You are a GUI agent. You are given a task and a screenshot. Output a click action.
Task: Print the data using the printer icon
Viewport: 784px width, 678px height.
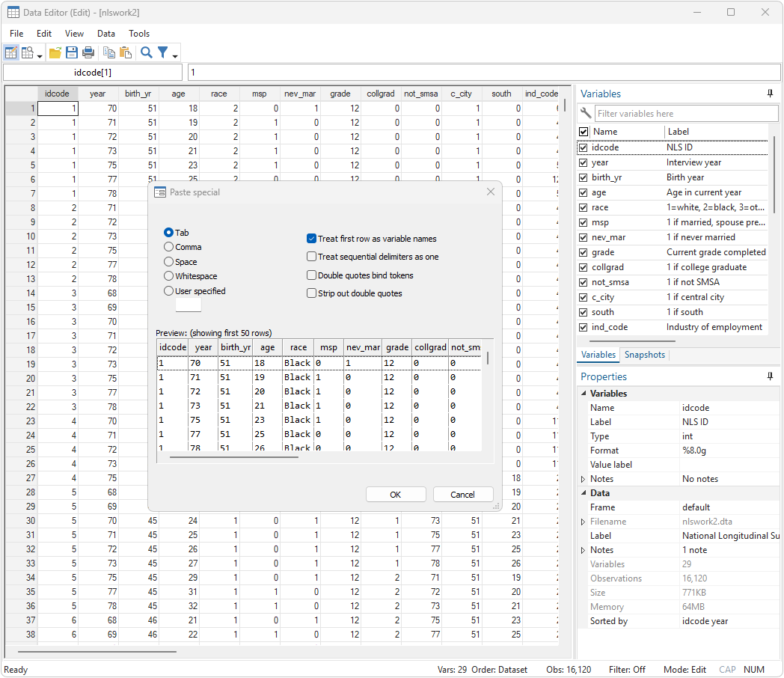(88, 52)
